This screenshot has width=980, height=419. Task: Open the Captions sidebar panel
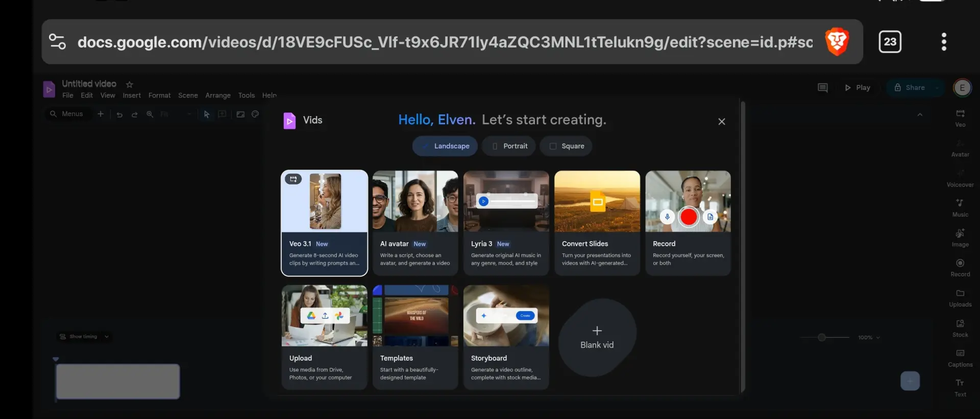coord(960,358)
